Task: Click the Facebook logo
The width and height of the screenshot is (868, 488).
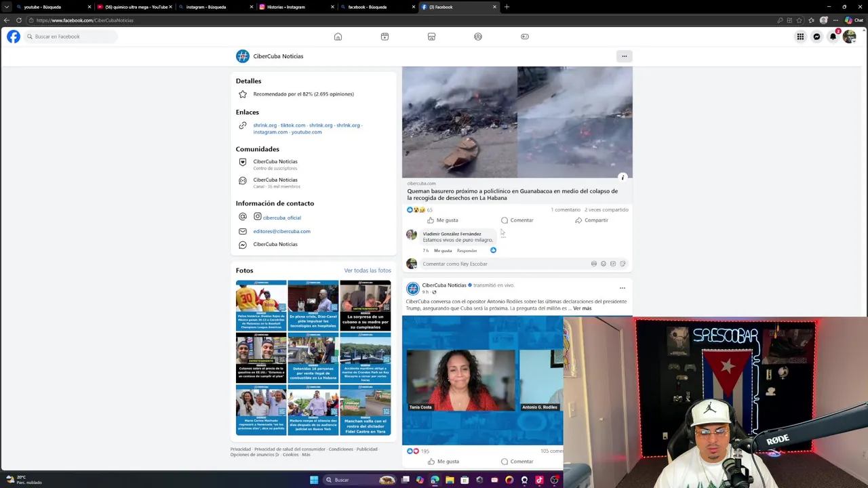Action: pyautogui.click(x=14, y=37)
